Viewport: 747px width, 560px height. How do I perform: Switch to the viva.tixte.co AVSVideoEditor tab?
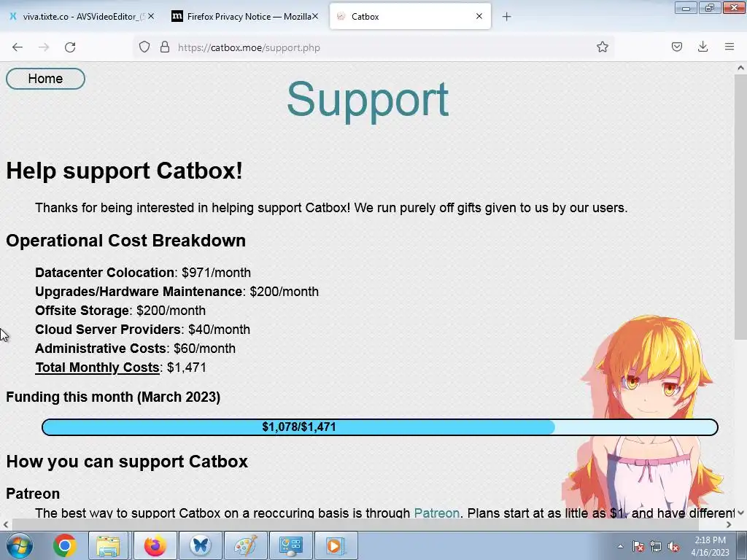[x=83, y=16]
